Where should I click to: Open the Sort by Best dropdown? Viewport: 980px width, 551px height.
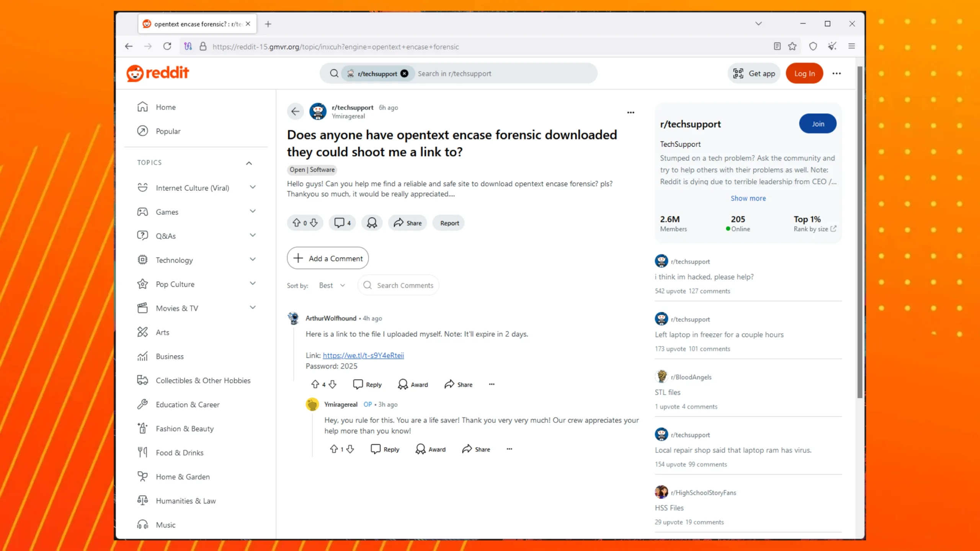tap(332, 285)
